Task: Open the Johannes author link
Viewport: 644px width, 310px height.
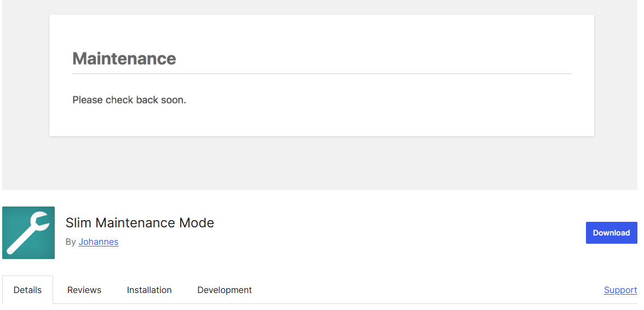Action: pyautogui.click(x=98, y=242)
